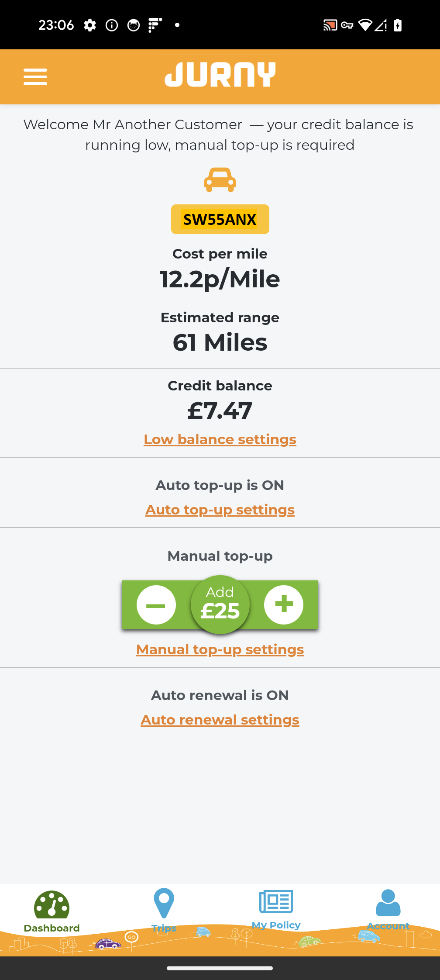Go to the Dashboard tab

coord(52,912)
